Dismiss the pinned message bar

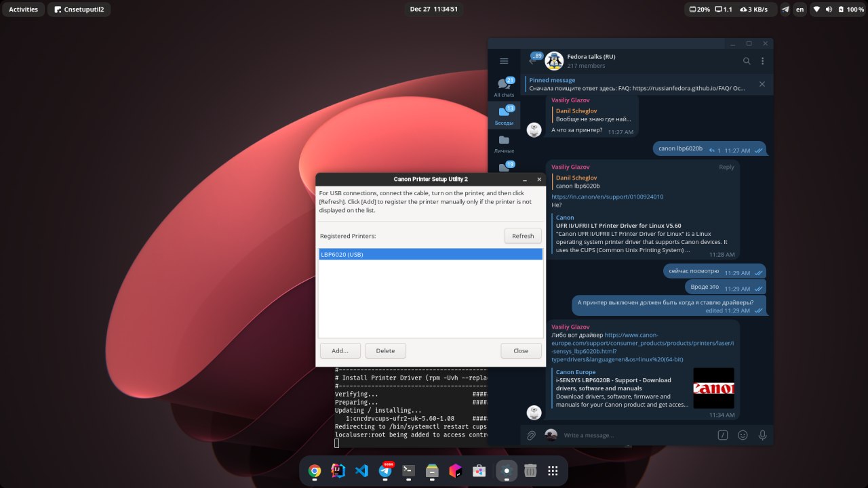[x=762, y=84]
